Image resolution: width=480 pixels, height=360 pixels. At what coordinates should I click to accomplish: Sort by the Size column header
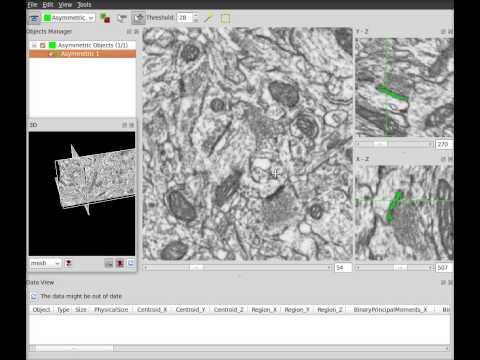tap(81, 310)
